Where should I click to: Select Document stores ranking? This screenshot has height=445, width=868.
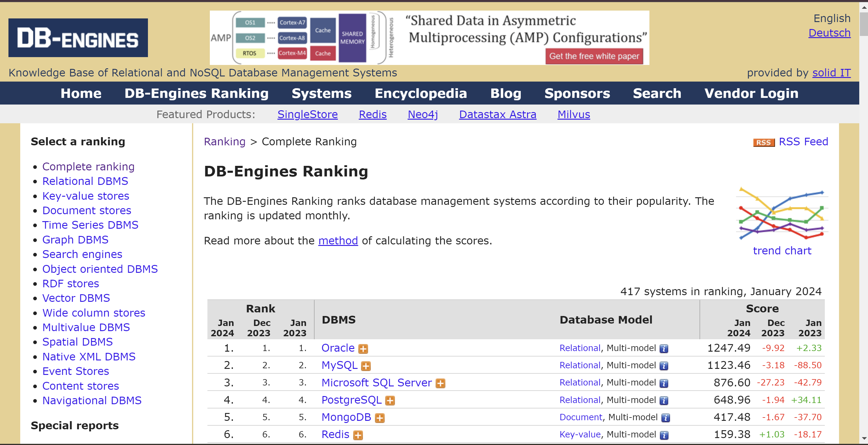[87, 210]
